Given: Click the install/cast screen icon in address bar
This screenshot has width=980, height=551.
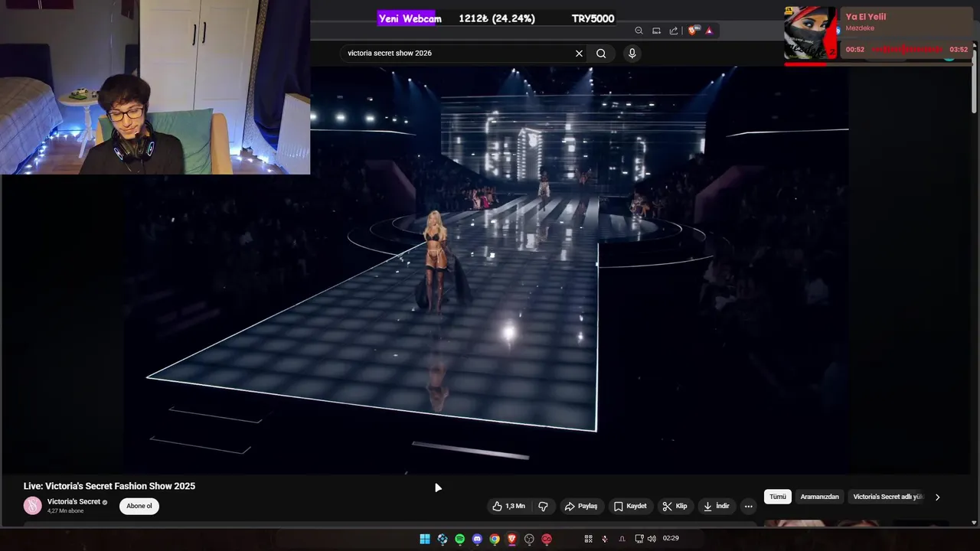Looking at the screenshot, I should (656, 31).
